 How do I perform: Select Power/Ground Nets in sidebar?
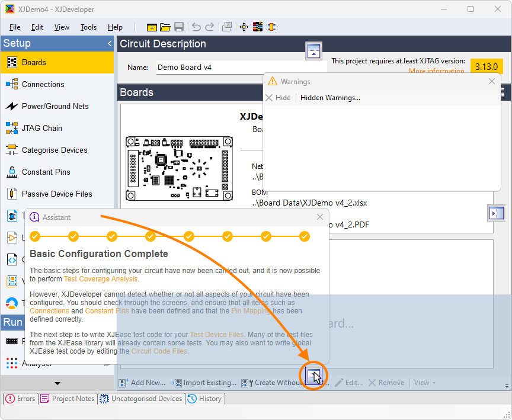pyautogui.click(x=55, y=106)
